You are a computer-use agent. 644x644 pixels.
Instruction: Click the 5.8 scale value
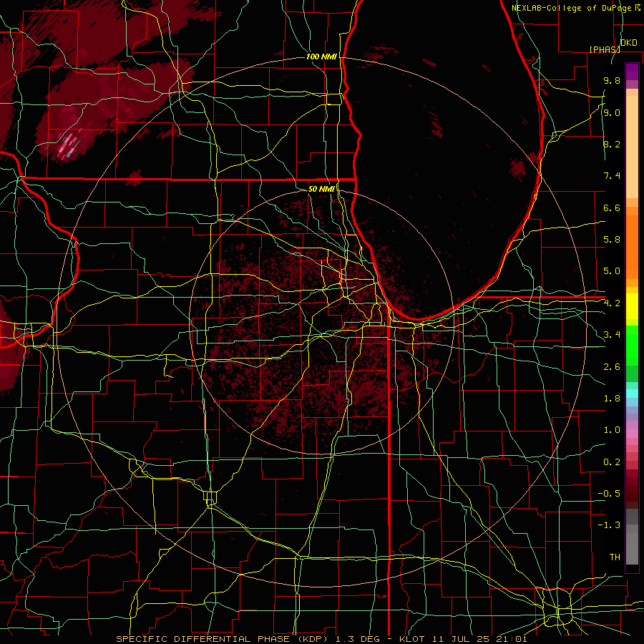612,240
